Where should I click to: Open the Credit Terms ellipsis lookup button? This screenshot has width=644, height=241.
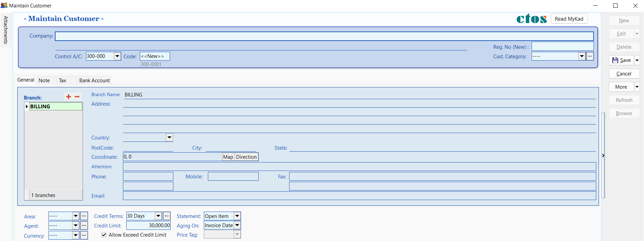point(167,216)
